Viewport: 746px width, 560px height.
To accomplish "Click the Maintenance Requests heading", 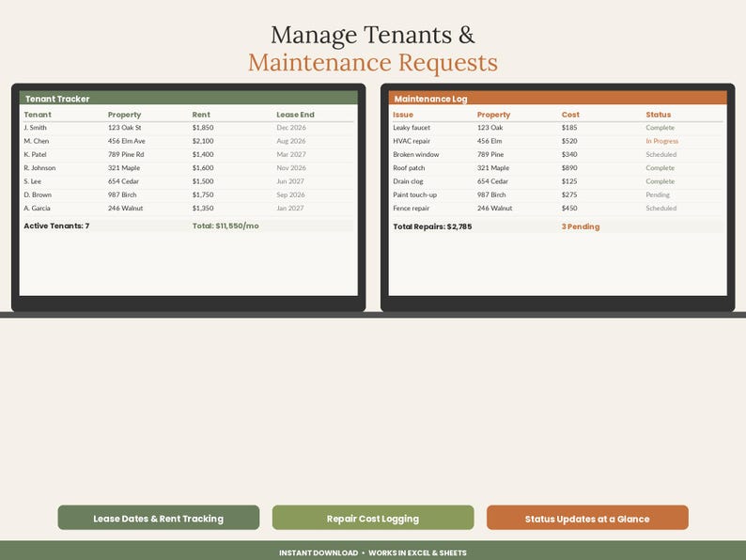I will pyautogui.click(x=373, y=62).
